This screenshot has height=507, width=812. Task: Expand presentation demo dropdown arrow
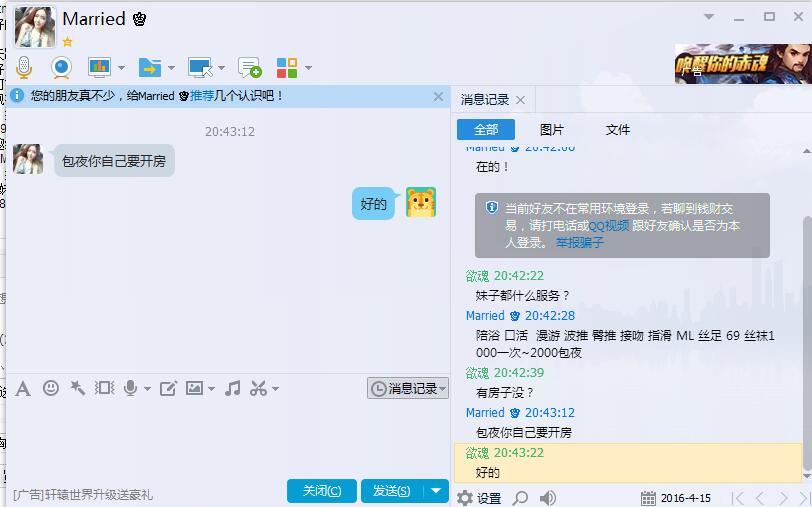click(121, 68)
